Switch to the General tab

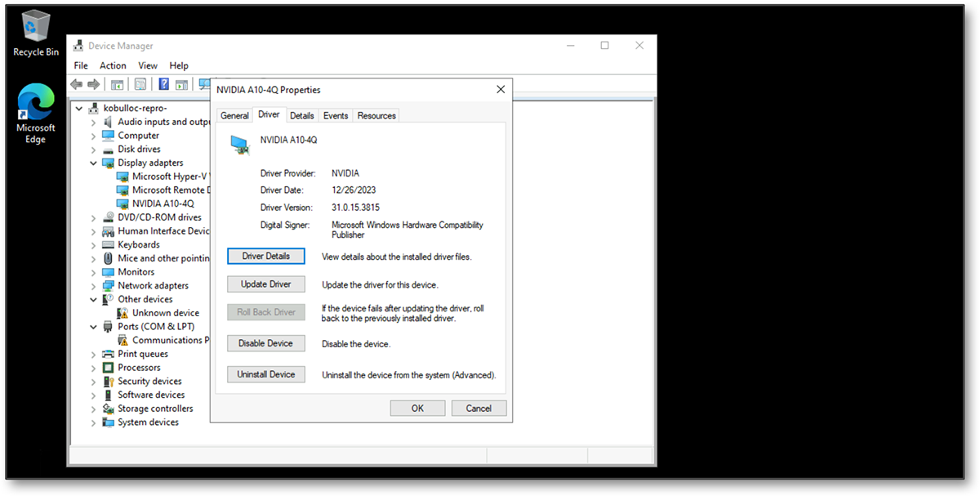click(x=234, y=116)
